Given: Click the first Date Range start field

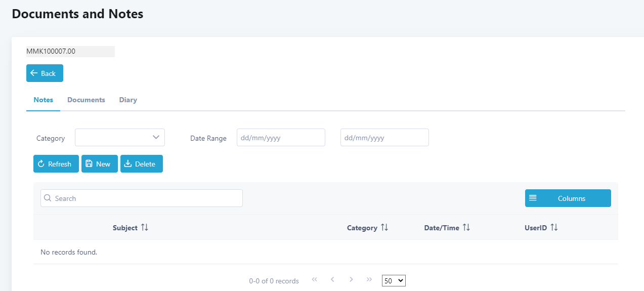Looking at the screenshot, I should [x=281, y=138].
